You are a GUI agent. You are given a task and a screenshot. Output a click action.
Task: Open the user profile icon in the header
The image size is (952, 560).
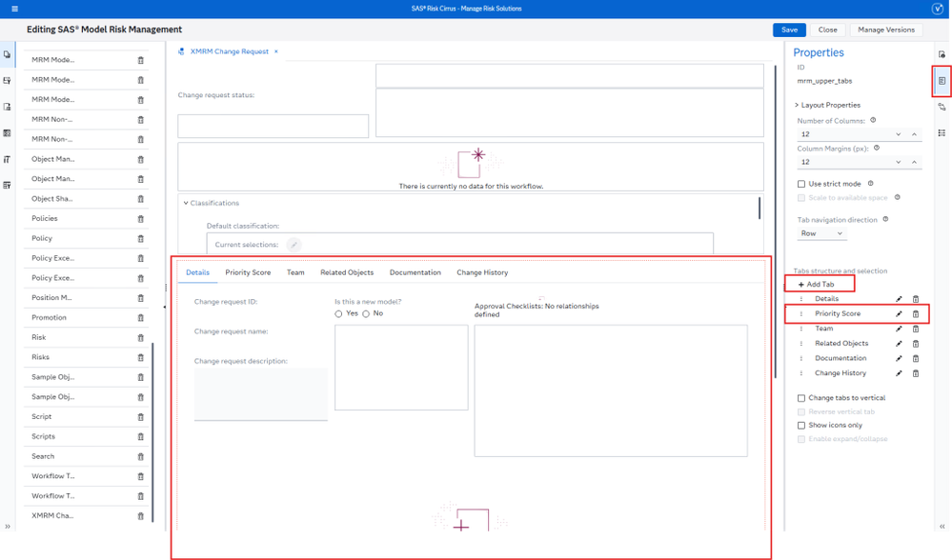point(937,9)
